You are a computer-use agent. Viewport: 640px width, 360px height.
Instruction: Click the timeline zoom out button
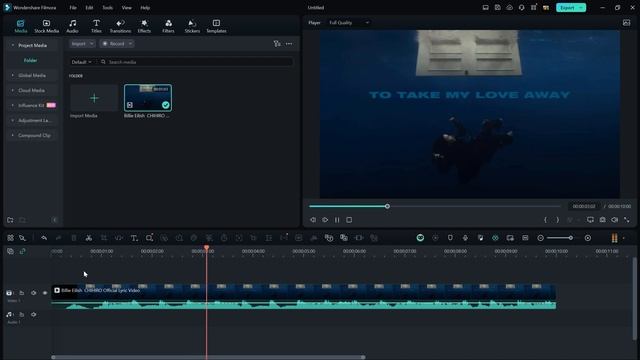540,238
